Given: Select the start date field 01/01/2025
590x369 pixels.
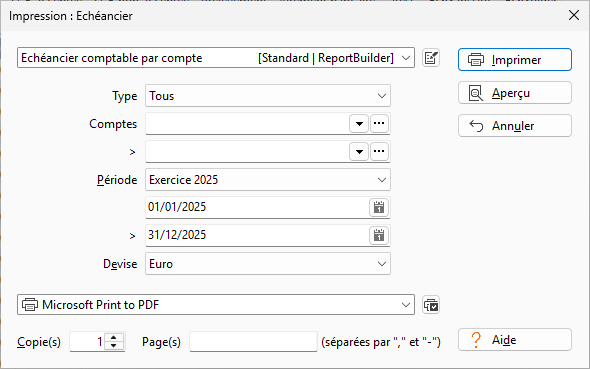Looking at the screenshot, I should 257,207.
